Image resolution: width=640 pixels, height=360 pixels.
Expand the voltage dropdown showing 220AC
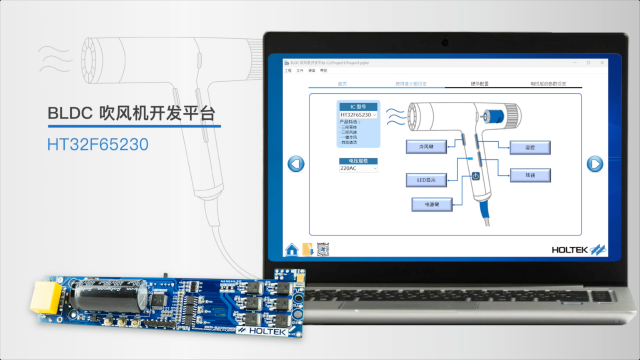click(358, 168)
